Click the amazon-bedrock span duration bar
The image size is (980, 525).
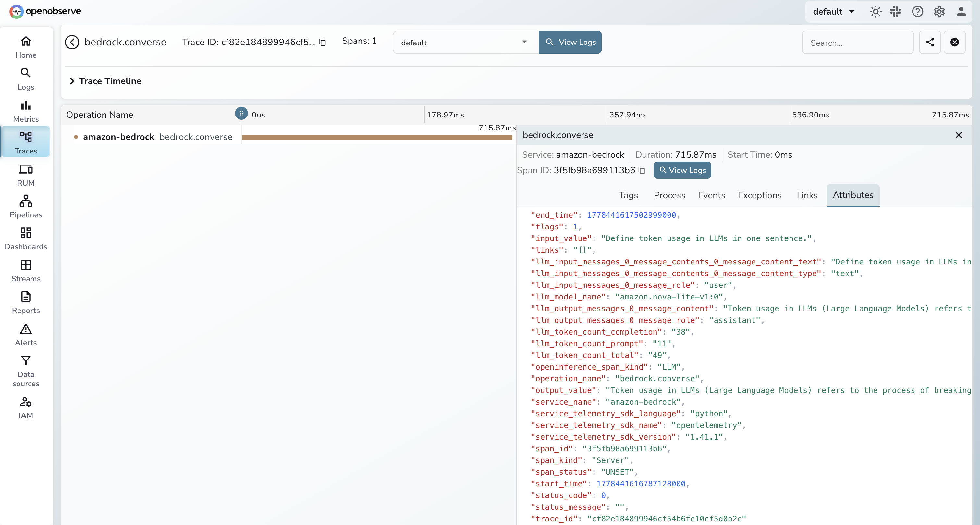[377, 138]
